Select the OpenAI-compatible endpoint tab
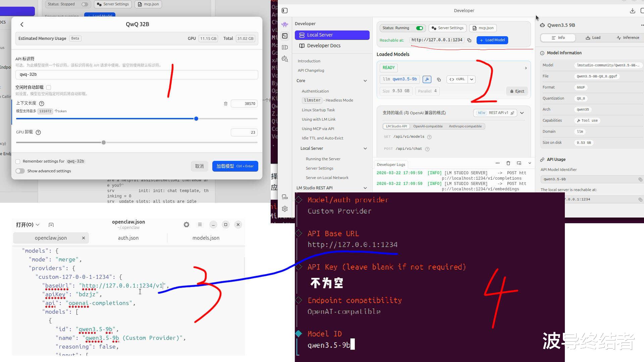Screen dimensions: 644x362 428,126
